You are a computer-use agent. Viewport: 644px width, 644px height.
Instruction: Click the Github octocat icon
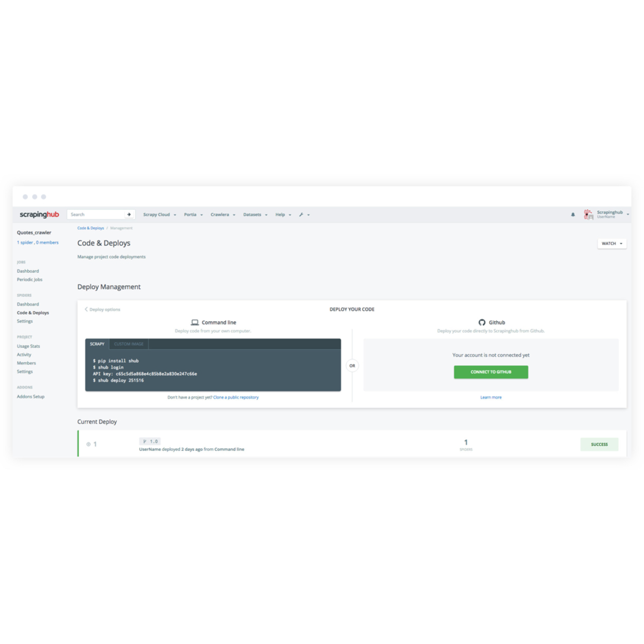(481, 322)
